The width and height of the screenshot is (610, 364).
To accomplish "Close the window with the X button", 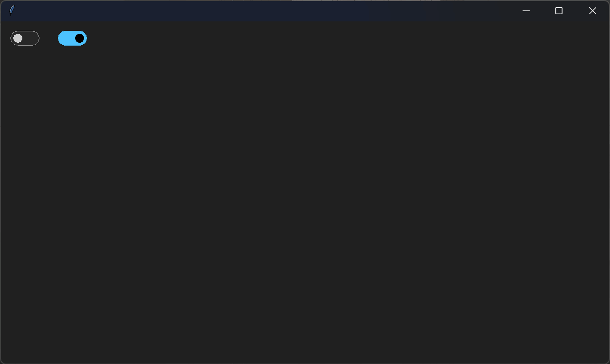I will pos(592,10).
